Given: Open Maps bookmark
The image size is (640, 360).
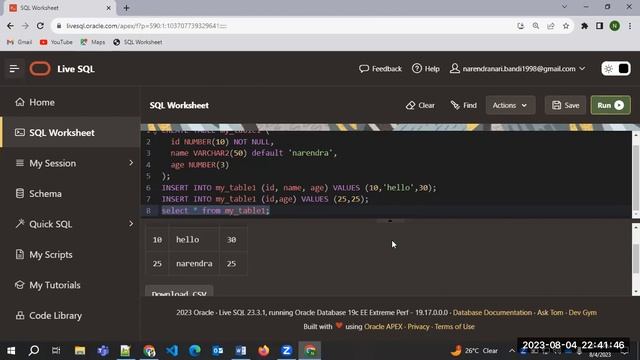Looking at the screenshot, I should coord(93,42).
